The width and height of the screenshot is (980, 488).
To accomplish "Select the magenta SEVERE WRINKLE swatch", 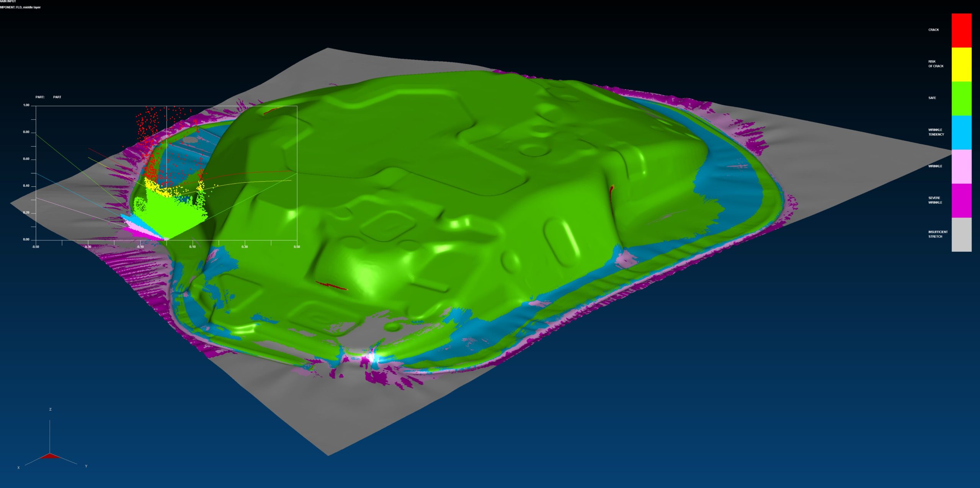I will coord(961,201).
